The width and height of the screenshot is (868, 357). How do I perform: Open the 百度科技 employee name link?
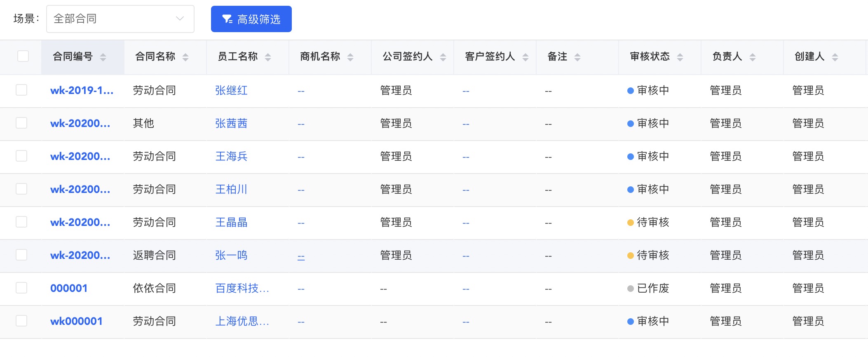click(x=242, y=288)
